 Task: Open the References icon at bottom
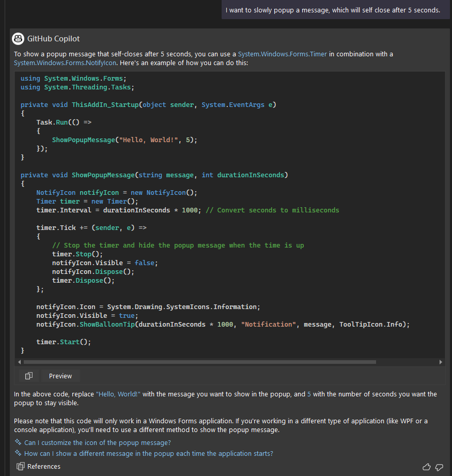pyautogui.click(x=20, y=466)
